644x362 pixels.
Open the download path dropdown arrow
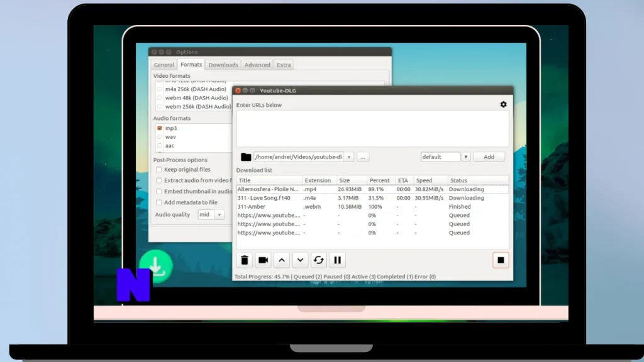point(348,156)
